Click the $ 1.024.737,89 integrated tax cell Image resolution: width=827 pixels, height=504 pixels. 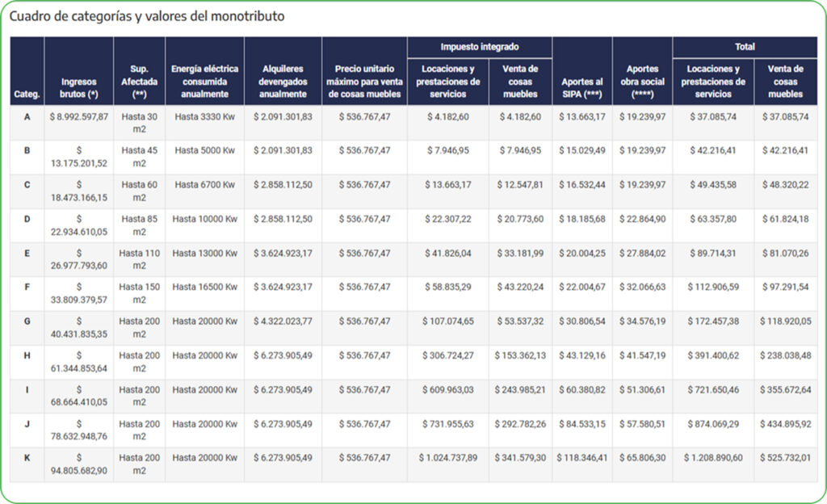tap(447, 458)
